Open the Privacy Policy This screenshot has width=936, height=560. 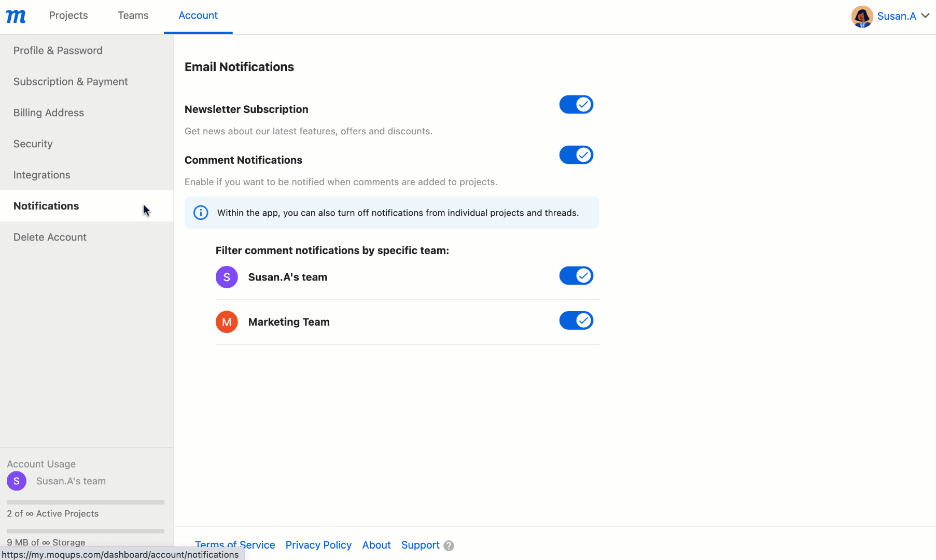coord(318,545)
